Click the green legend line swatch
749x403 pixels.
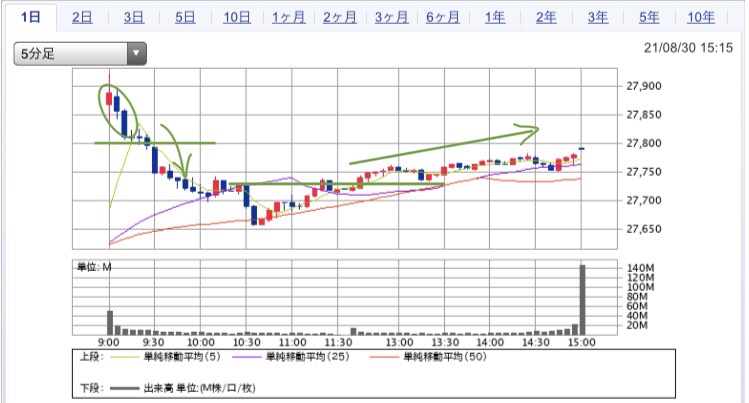(125, 357)
